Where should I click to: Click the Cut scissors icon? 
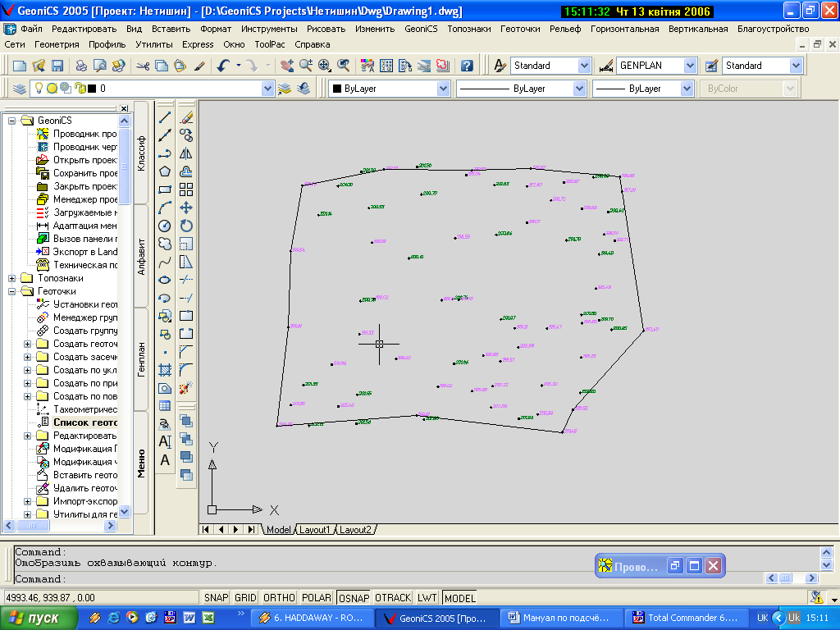143,66
